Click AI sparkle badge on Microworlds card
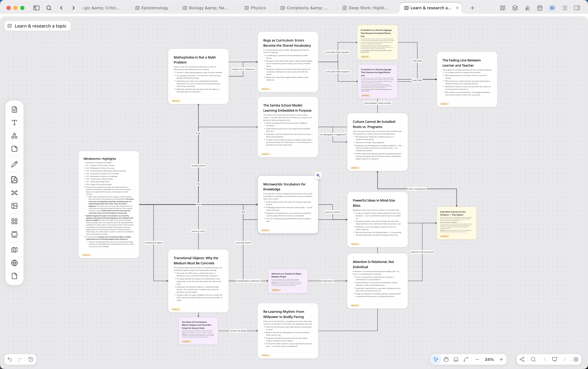Screen dimensions: 588x369 point(318,175)
